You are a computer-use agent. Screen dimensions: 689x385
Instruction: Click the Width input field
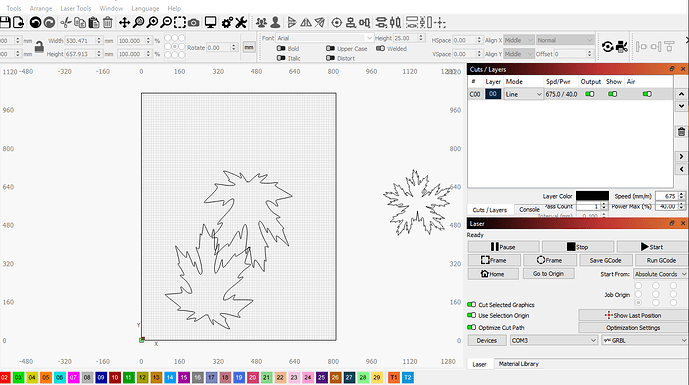coord(80,40)
